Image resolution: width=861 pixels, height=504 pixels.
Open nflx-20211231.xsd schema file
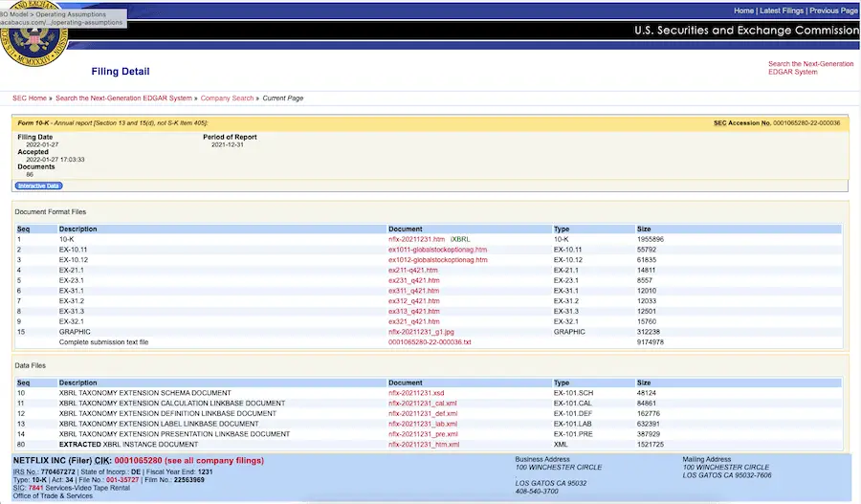coord(416,393)
